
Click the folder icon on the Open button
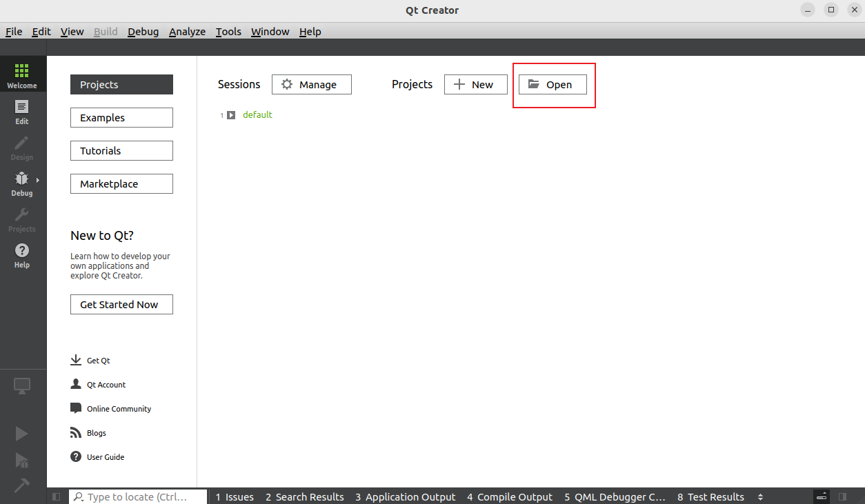[x=533, y=84]
